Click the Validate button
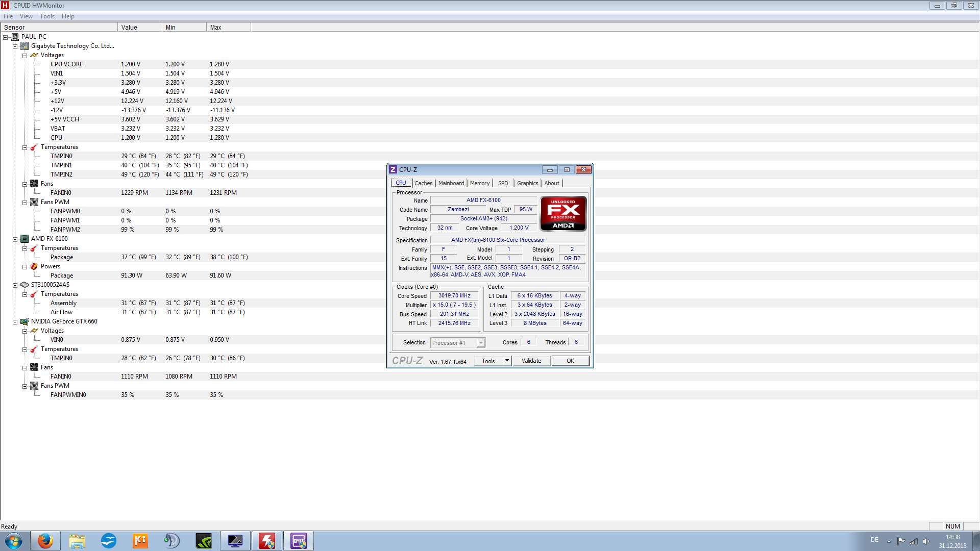Screen dimensions: 980x551 click(x=531, y=361)
